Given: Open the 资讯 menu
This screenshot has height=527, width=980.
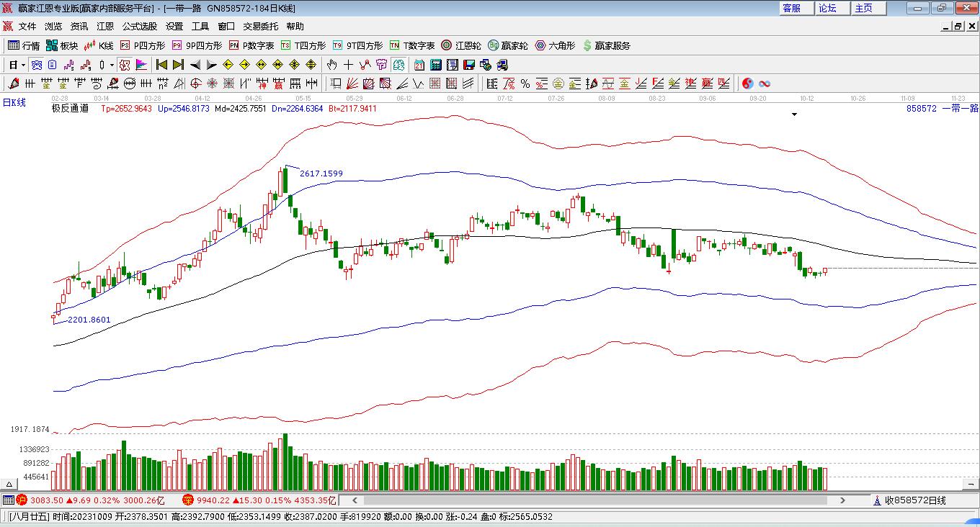Looking at the screenshot, I should pyautogui.click(x=79, y=27).
